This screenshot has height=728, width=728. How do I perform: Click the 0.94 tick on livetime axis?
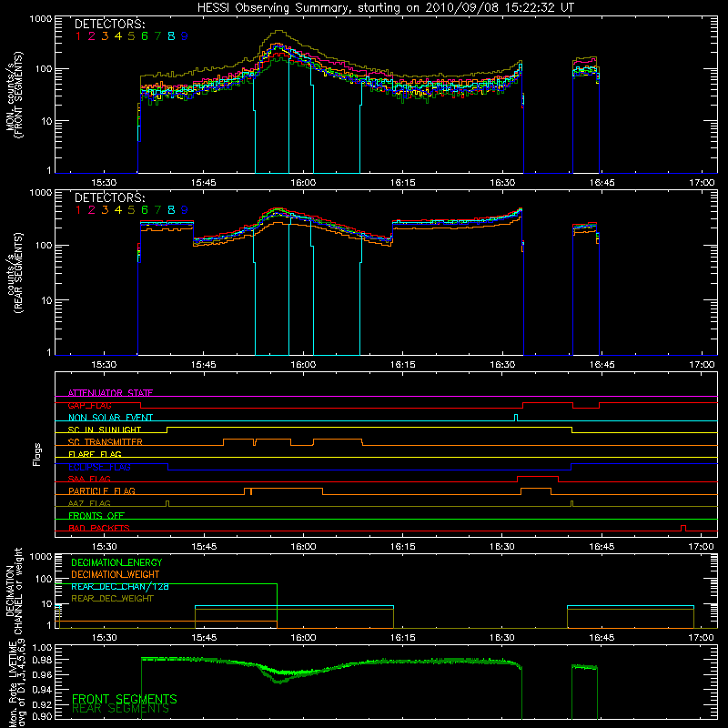click(43, 690)
